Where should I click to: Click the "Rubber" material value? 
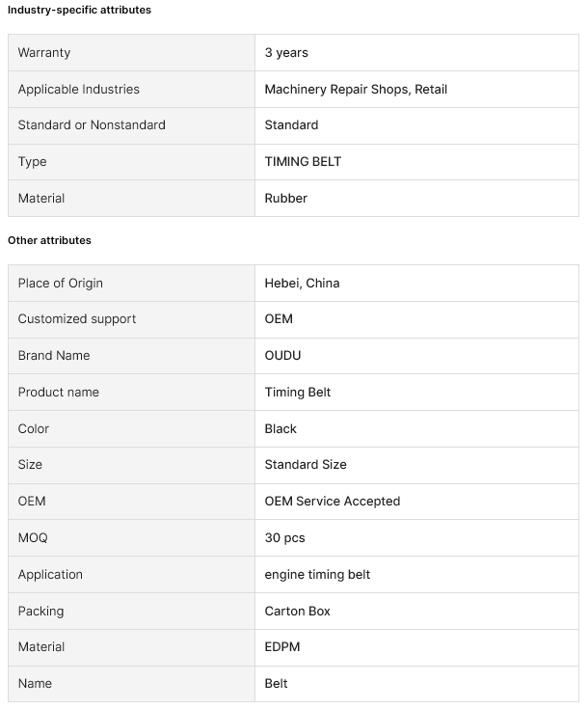pyautogui.click(x=286, y=199)
